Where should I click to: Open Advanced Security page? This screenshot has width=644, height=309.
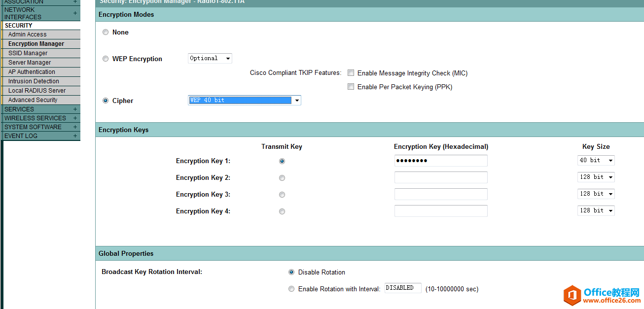pos(33,100)
